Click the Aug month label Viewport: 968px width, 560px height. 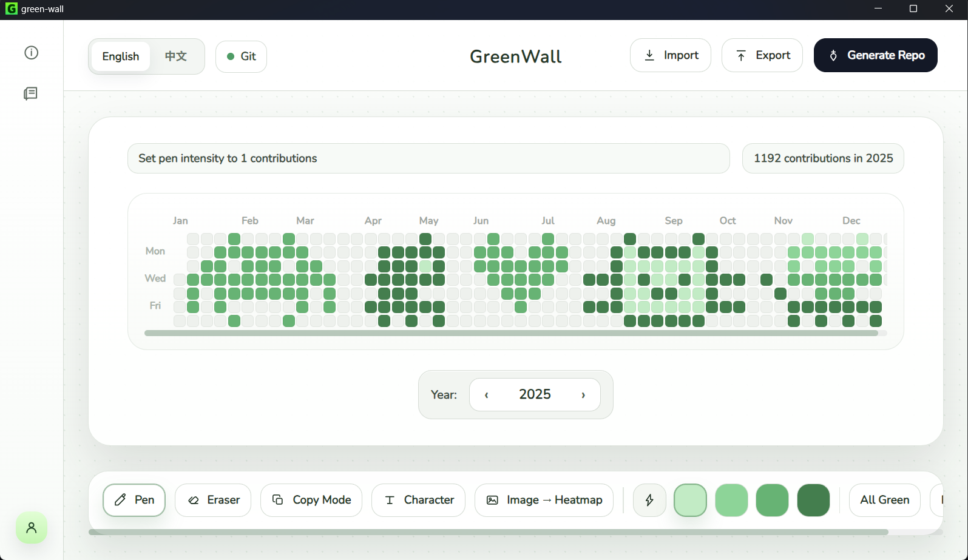click(606, 221)
